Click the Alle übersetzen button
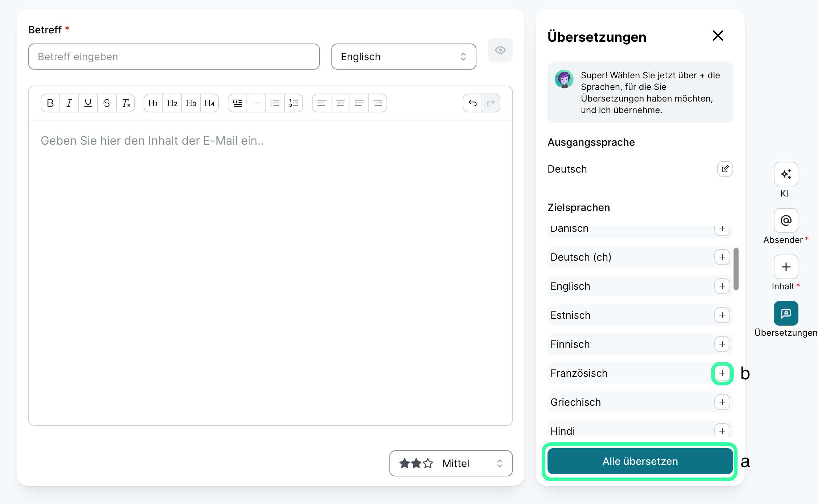Image resolution: width=818 pixels, height=504 pixels. 639,461
